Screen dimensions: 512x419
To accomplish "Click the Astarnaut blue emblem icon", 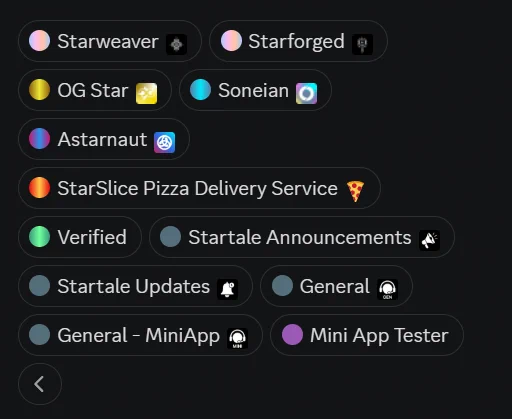I will pos(164,142).
